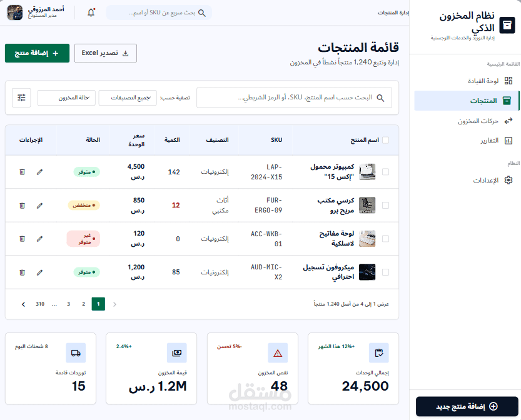521x420 pixels.
Task: Open التقارير in sidebar
Action: [x=467, y=141]
